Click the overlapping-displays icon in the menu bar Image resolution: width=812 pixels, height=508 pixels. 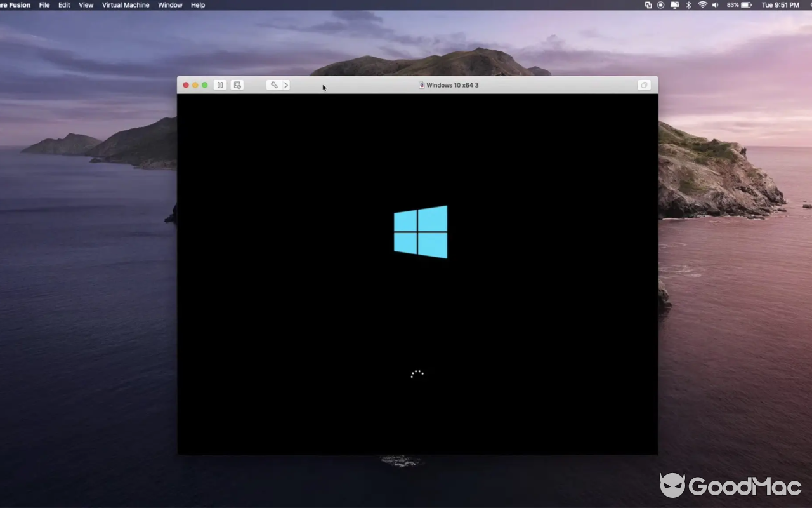tap(648, 5)
